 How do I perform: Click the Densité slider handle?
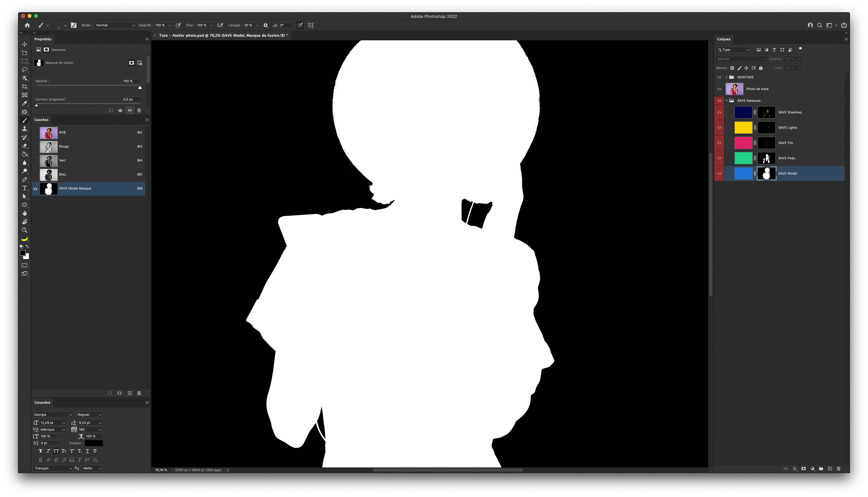click(140, 88)
